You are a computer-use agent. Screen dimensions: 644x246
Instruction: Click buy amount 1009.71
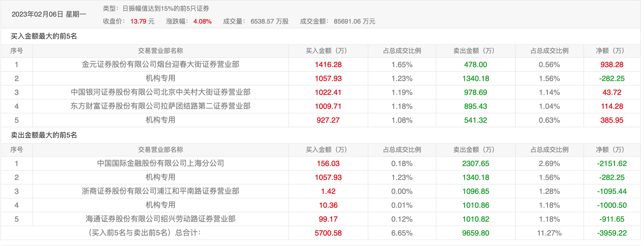[x=328, y=106]
